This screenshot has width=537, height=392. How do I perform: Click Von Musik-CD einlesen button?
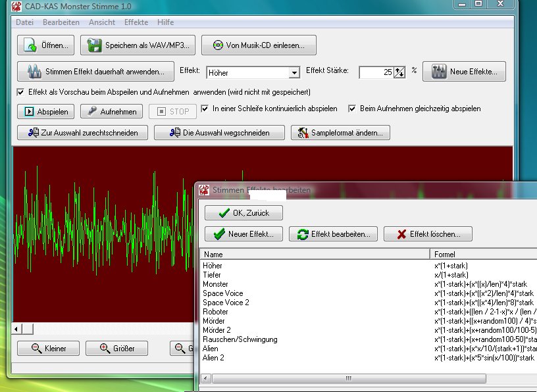point(258,45)
